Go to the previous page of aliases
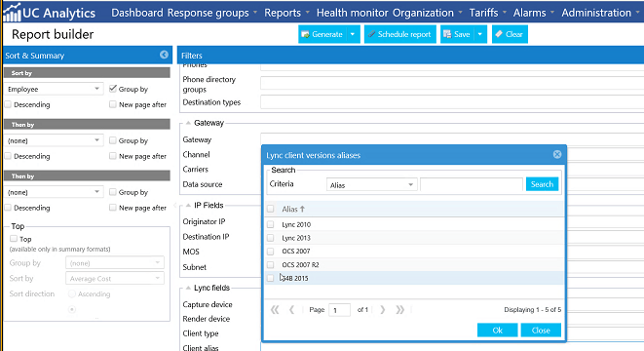 291,309
